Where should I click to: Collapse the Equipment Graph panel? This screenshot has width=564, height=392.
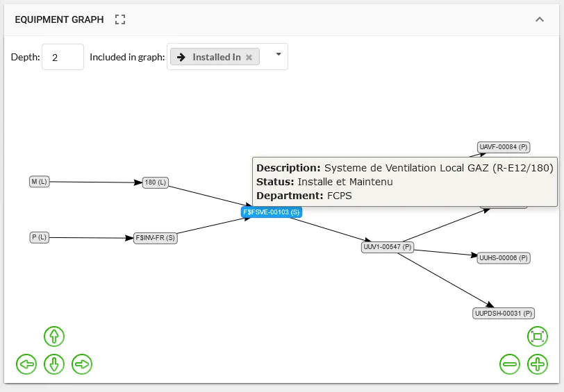click(x=540, y=19)
